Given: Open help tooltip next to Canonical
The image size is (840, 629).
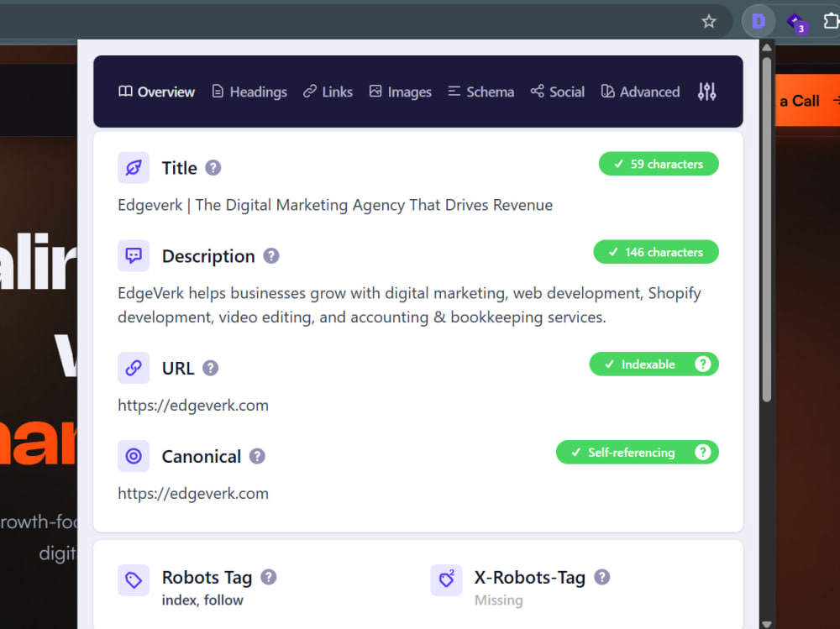Looking at the screenshot, I should [257, 456].
